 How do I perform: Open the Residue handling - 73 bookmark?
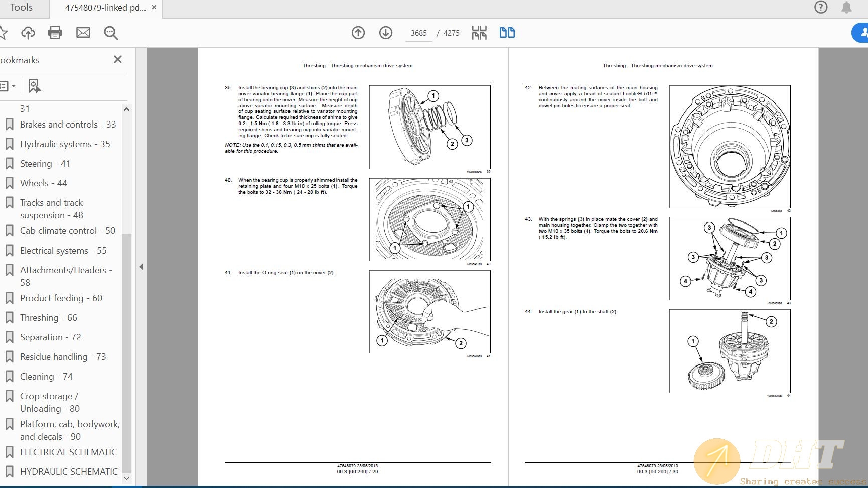(x=63, y=357)
